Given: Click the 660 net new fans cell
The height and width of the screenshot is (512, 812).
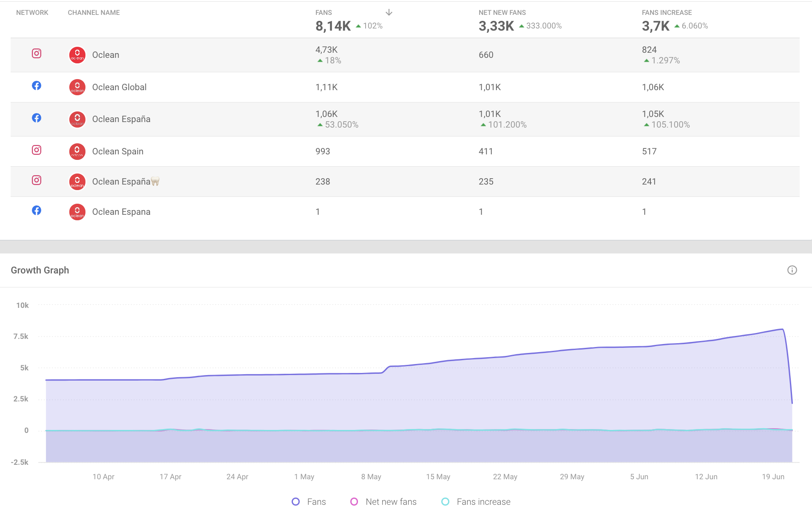Looking at the screenshot, I should click(486, 55).
